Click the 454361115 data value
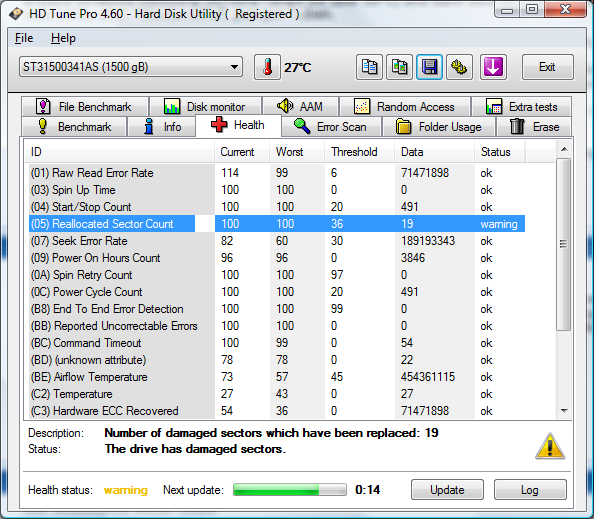This screenshot has height=519, width=594. [428, 377]
